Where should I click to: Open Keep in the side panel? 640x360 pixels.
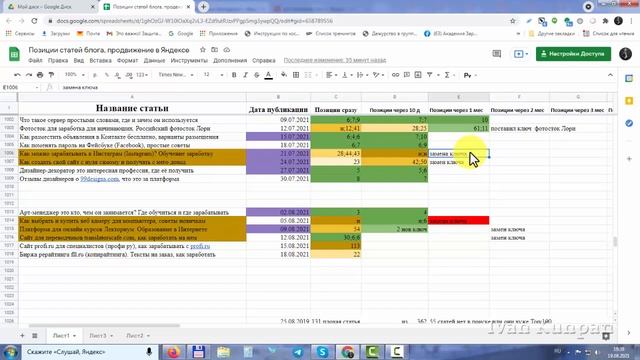pyautogui.click(x=629, y=100)
